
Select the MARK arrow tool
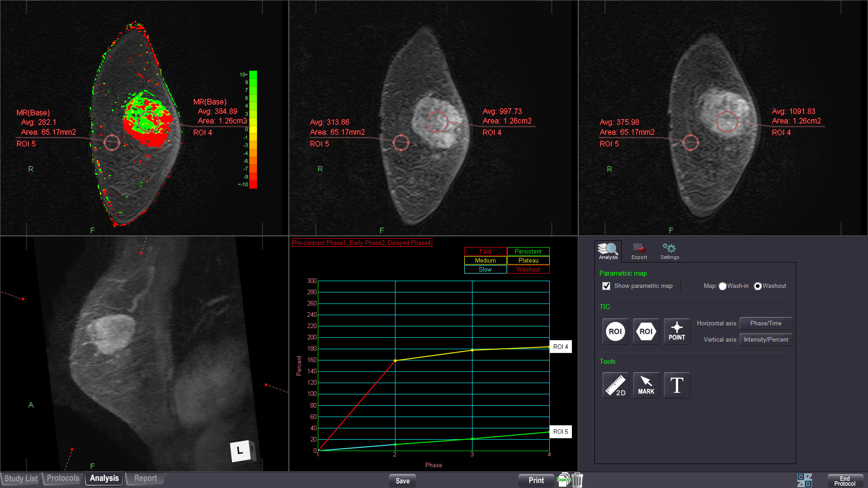click(x=646, y=385)
